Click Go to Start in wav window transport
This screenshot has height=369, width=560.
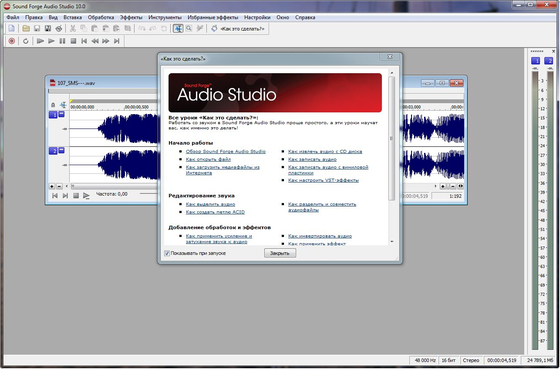pos(55,196)
